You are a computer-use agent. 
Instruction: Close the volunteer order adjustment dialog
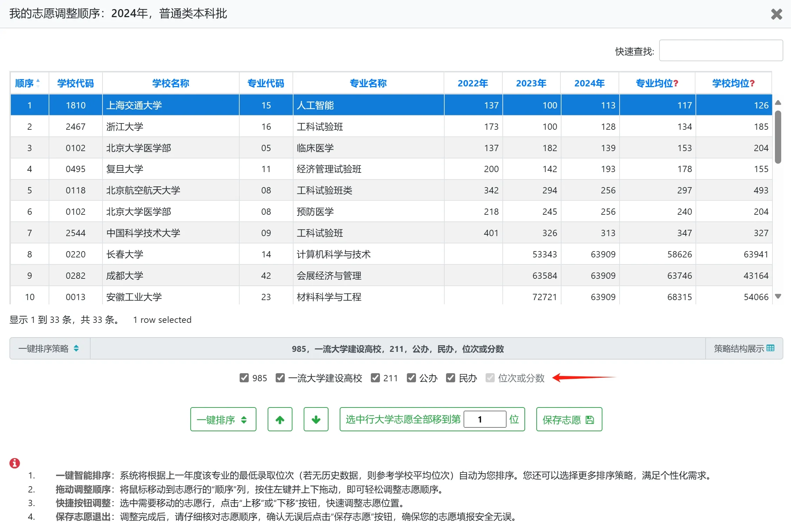coord(776,14)
